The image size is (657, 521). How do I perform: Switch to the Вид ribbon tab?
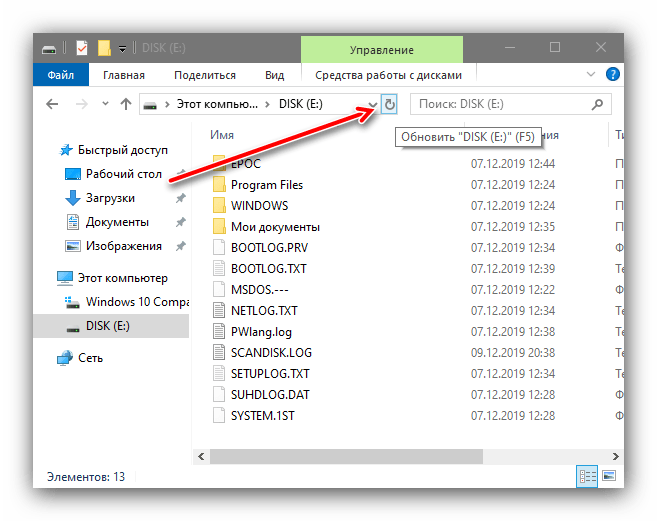274,75
